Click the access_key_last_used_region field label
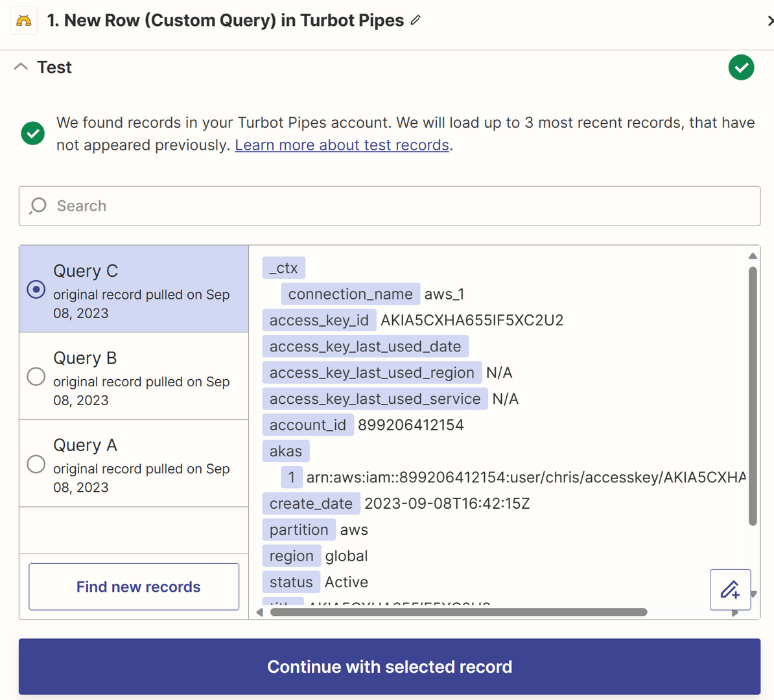The image size is (774, 700). pos(371,373)
